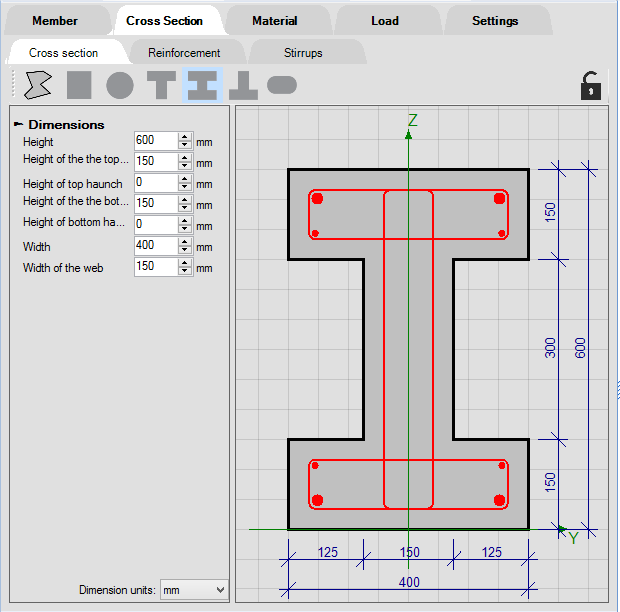Switch to the Material tab
The height and width of the screenshot is (612, 620).
(x=275, y=21)
